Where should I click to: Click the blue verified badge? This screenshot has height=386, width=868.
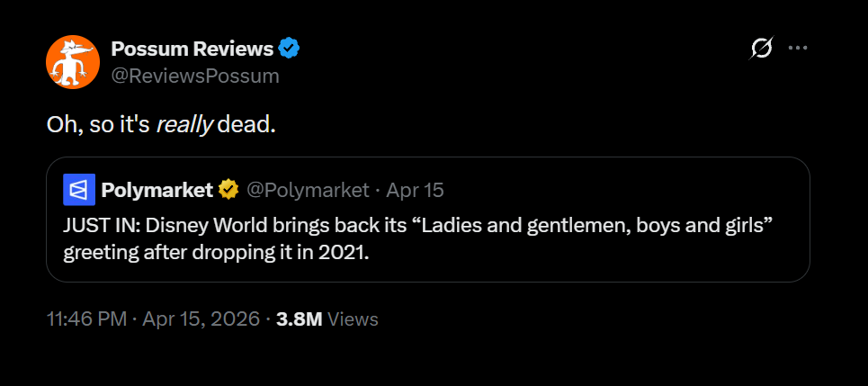coord(289,49)
